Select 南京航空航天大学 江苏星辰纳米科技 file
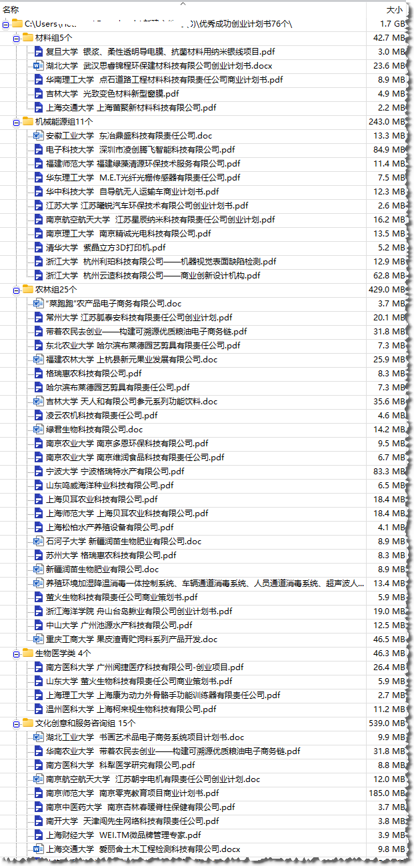The image size is (416, 868). click(160, 219)
